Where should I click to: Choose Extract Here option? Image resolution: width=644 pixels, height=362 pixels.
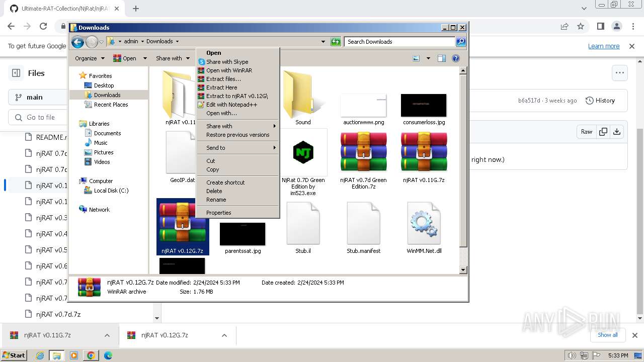coord(237,87)
